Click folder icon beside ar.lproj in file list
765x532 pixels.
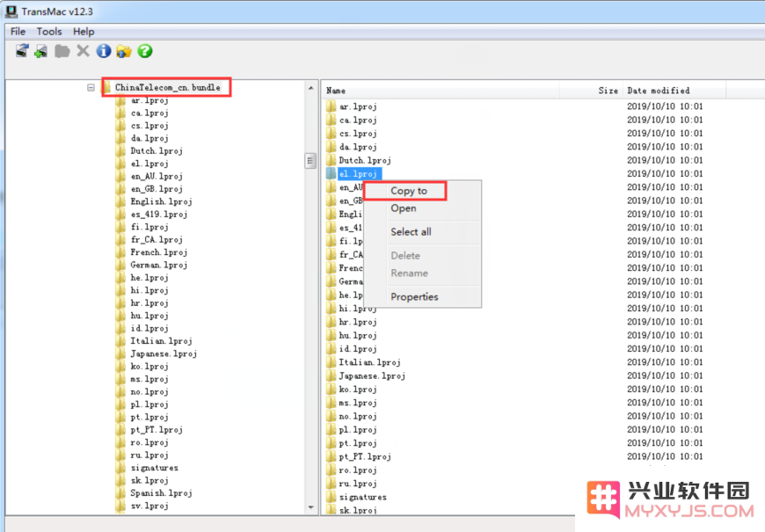point(331,106)
